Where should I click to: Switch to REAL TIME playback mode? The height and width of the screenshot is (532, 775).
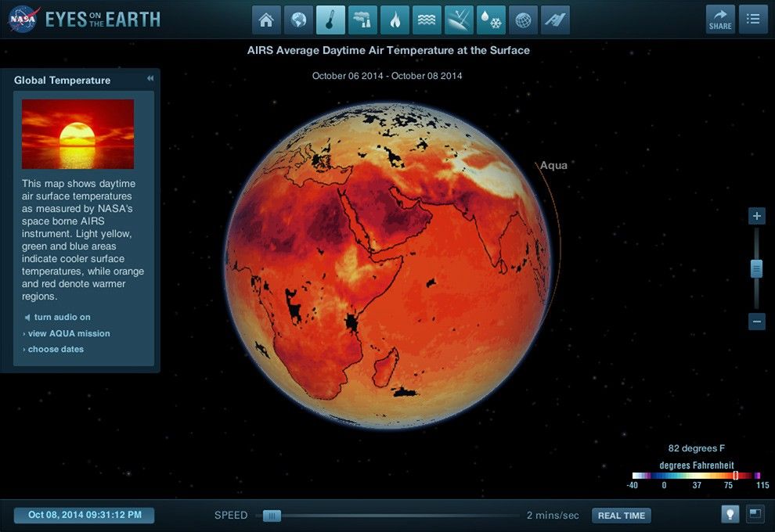tap(621, 516)
